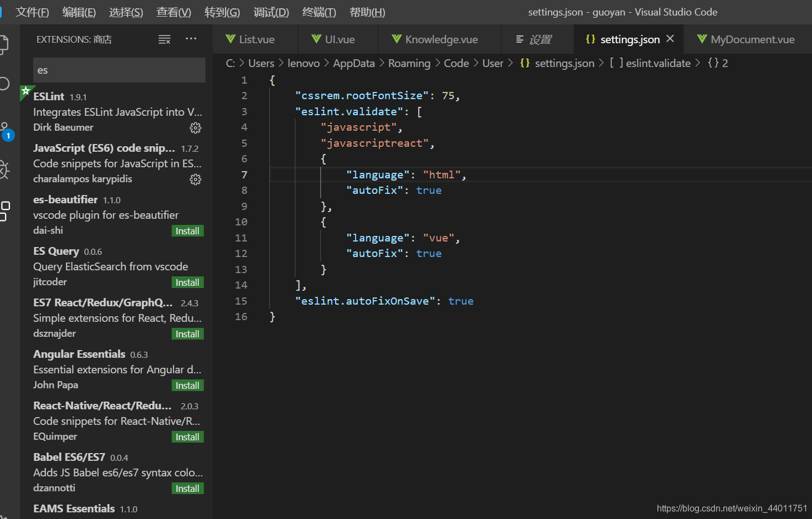Click the "html" value on line 7
Screen dimensions: 812x519
(x=442, y=174)
